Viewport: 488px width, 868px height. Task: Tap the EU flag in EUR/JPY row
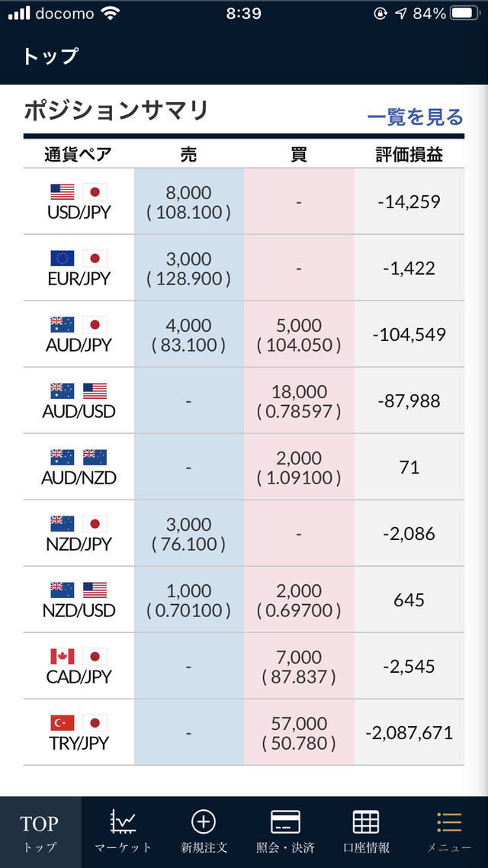pos(63,258)
